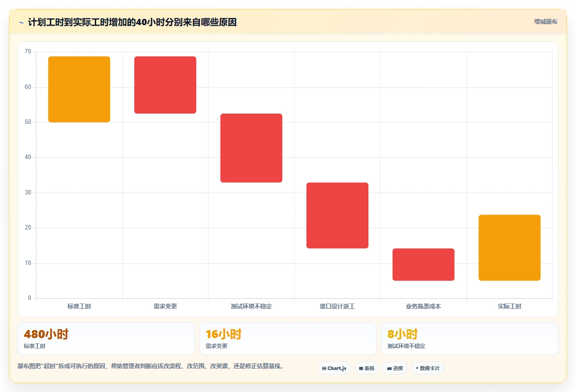Select the red 需求变更 bar
This screenshot has height=392, width=576.
[x=165, y=85]
